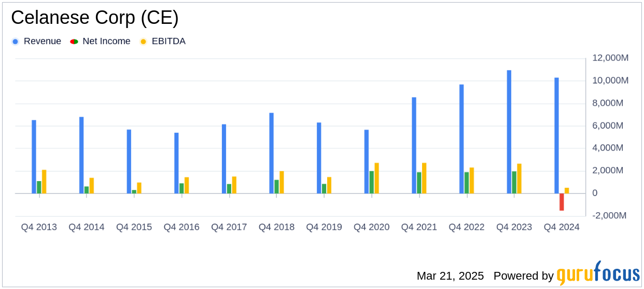Select the red negative Q4 2024 Net Income bar

click(562, 202)
